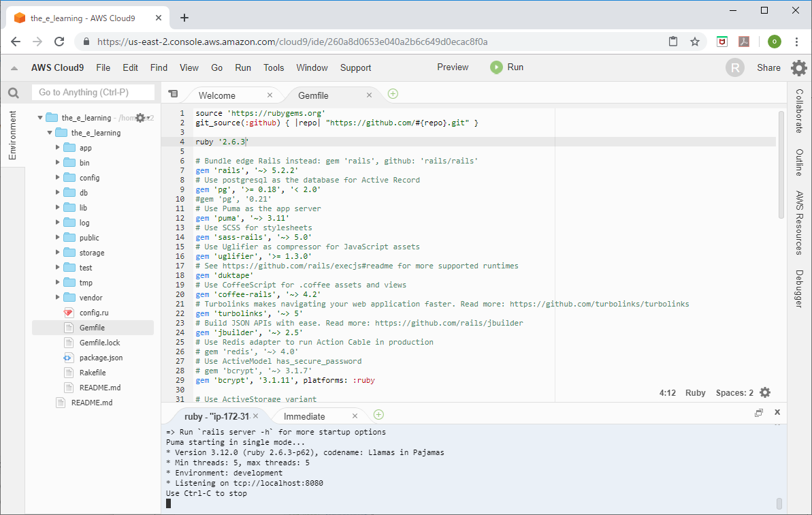Reload the browser page
812x515 pixels.
coord(59,42)
